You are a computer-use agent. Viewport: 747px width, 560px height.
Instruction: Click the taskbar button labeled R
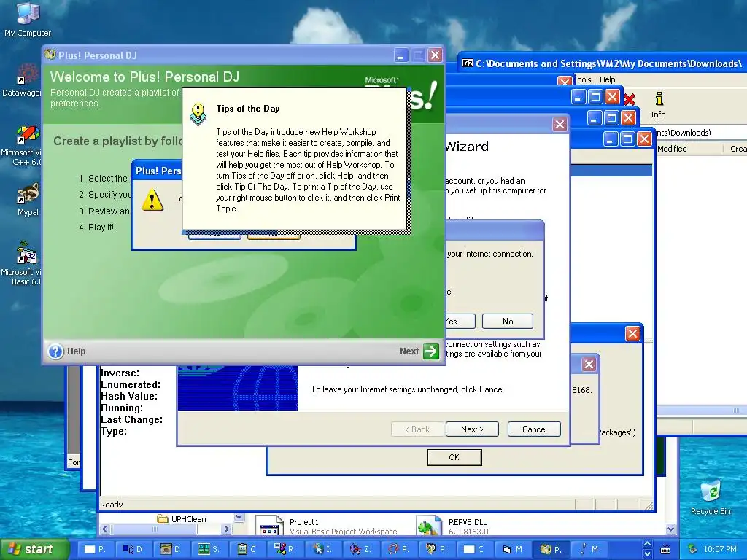click(284, 549)
